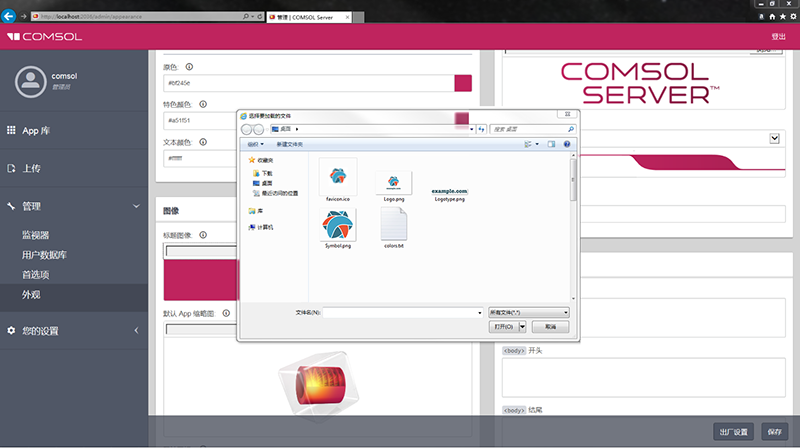This screenshot has width=800, height=448.
Task: Click the 登出 logout link
Action: click(779, 37)
